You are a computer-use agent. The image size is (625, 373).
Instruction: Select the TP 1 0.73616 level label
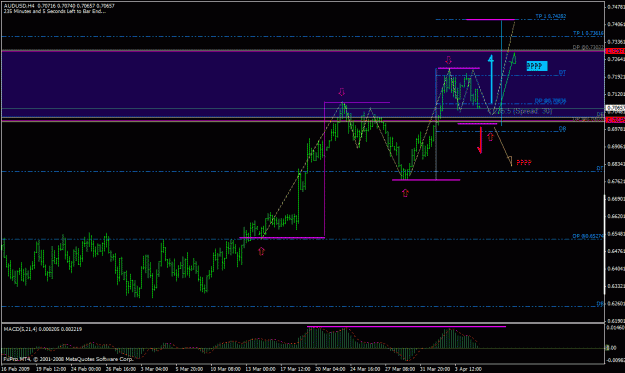point(588,33)
